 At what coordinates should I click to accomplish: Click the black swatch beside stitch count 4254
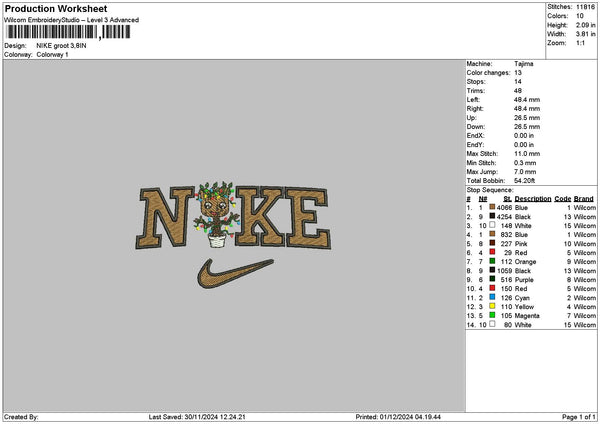click(x=492, y=216)
